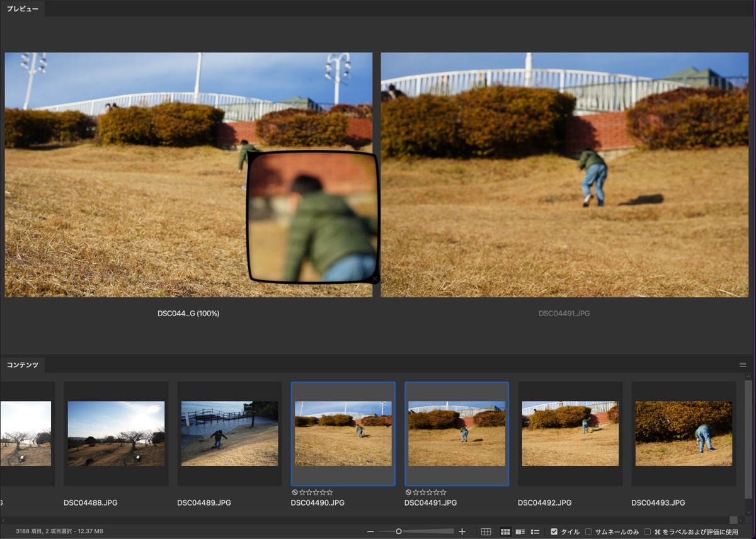Enable the サムネールのみ checkbox
Screen dimensions: 756x539
tap(588, 532)
